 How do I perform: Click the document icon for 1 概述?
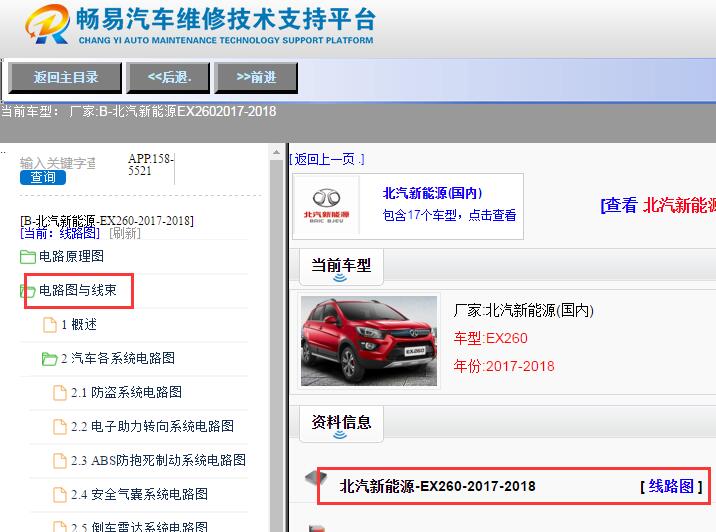[x=50, y=325]
